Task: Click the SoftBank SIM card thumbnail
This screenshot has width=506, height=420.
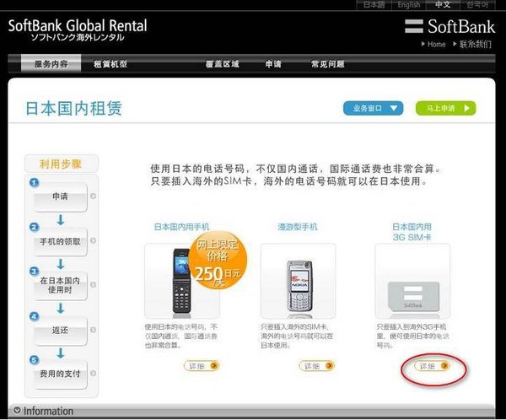Action: pos(412,281)
